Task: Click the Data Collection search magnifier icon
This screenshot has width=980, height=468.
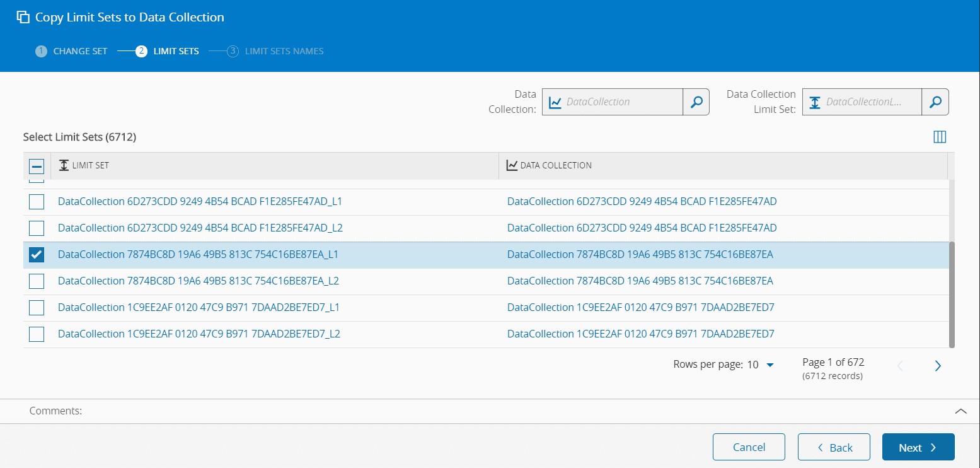Action: tap(696, 102)
